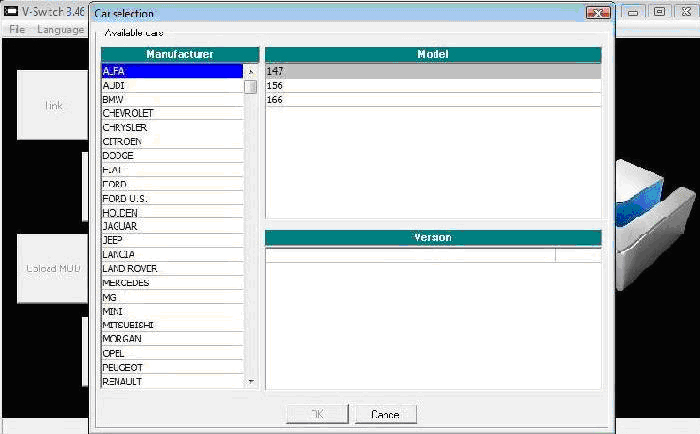Screen dimensions: 700x434
Task: Select FIAT manufacturer row
Action: click(x=172, y=170)
